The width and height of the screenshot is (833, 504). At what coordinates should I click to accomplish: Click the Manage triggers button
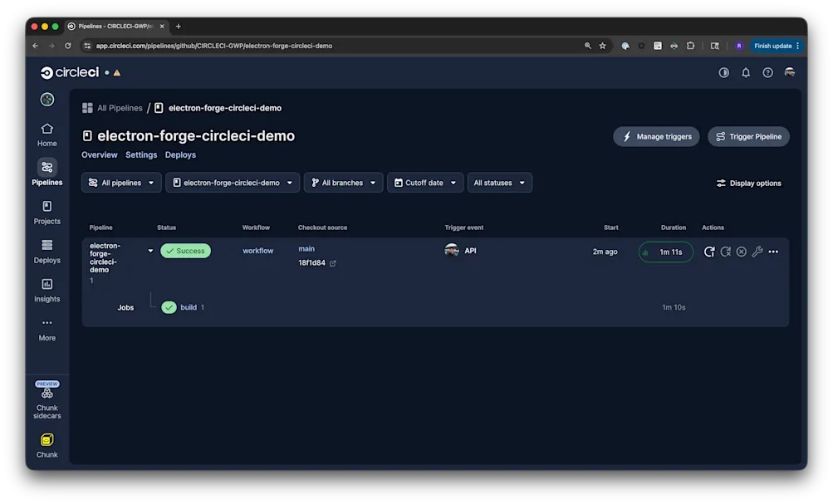click(x=656, y=136)
